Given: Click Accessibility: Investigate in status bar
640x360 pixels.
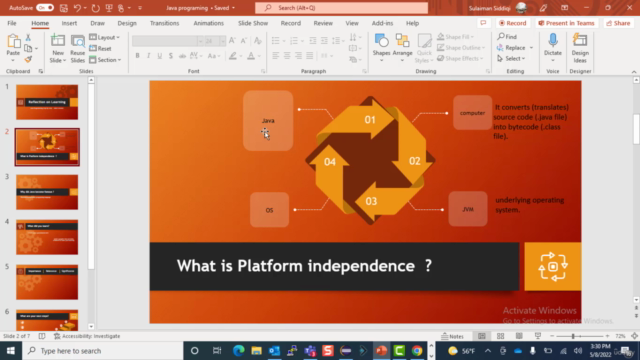Looking at the screenshot, I should [x=87, y=336].
